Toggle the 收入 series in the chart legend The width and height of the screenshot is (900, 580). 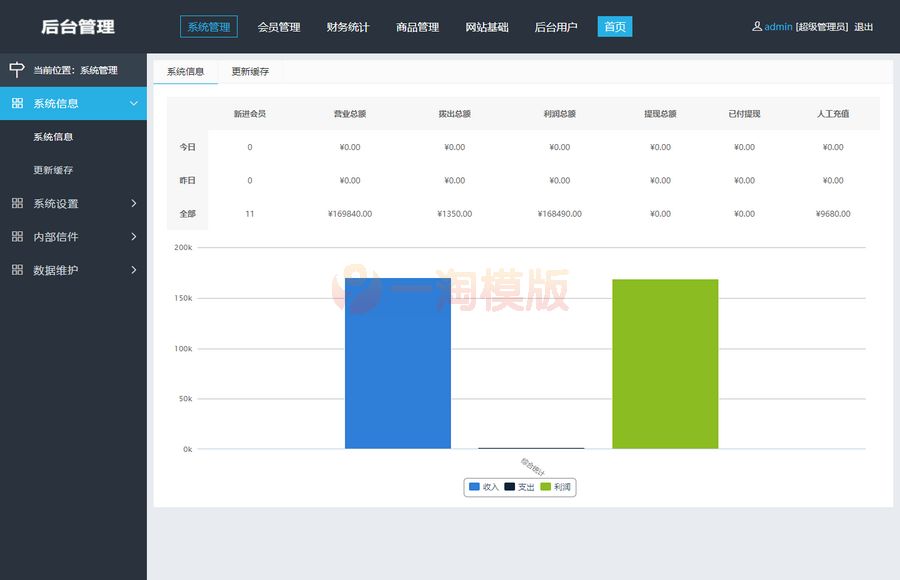484,487
